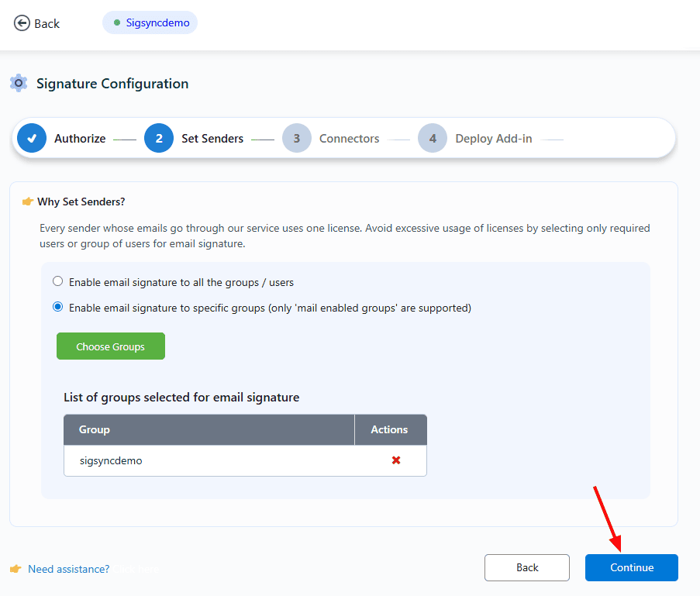Click pointing hand icon beside Why Set Senders

28,202
